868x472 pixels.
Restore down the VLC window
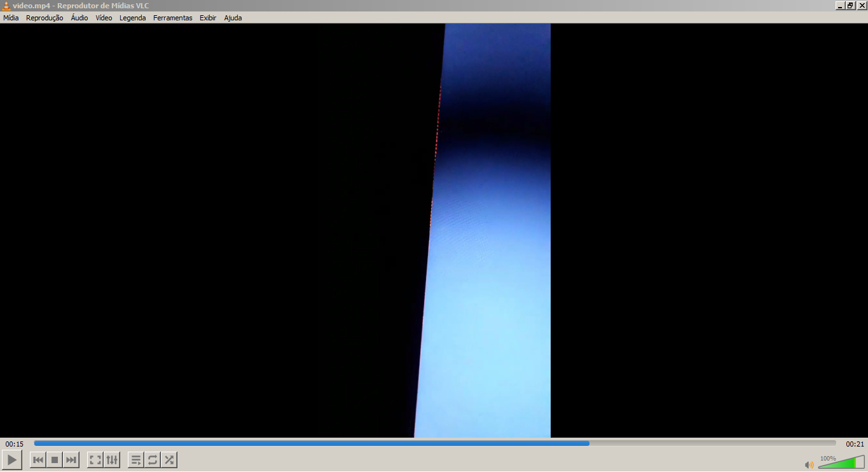[x=851, y=6]
